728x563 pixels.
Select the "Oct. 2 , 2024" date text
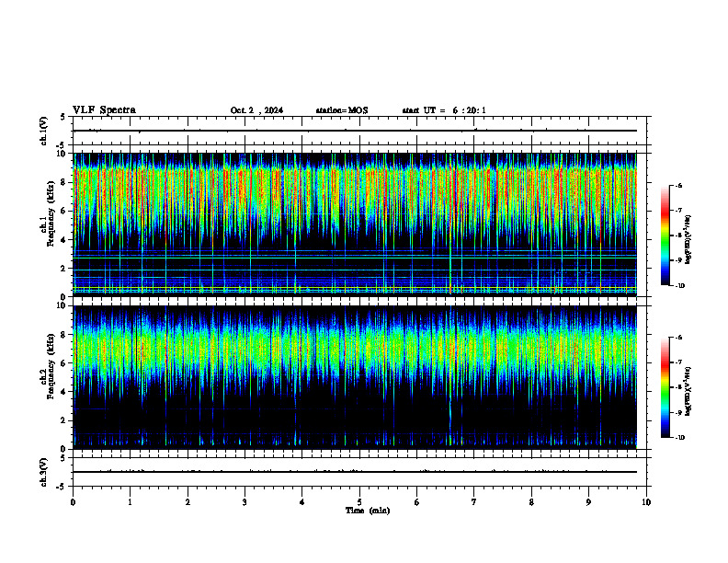256,110
